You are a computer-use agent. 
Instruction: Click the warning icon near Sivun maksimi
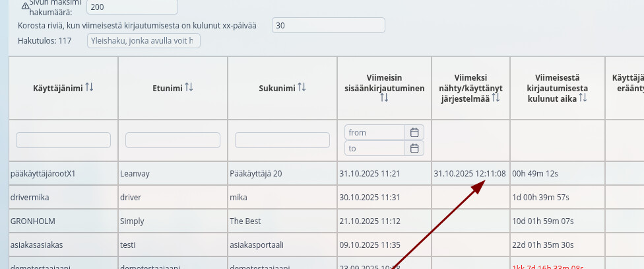(26, 6)
